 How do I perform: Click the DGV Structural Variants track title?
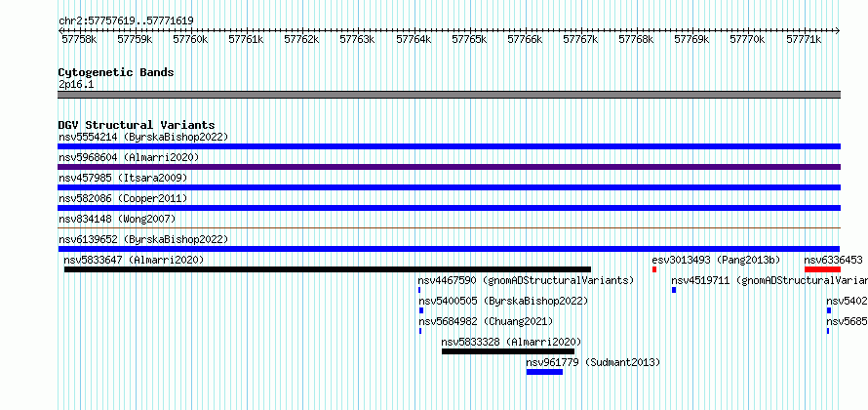pos(137,125)
